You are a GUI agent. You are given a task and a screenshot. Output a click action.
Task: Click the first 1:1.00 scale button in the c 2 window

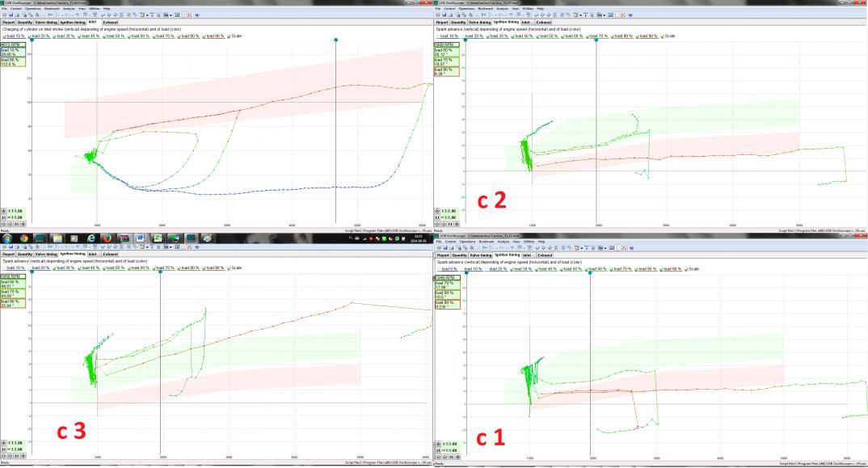[x=448, y=211]
